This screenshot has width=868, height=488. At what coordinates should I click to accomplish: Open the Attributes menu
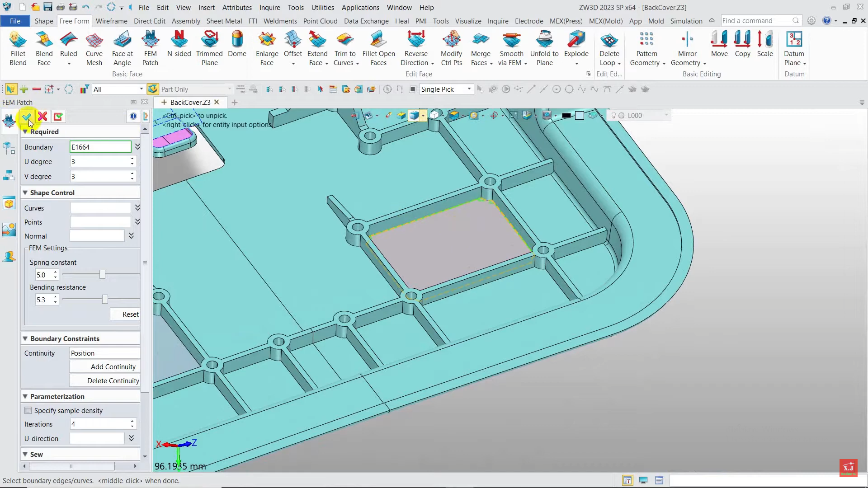click(237, 7)
